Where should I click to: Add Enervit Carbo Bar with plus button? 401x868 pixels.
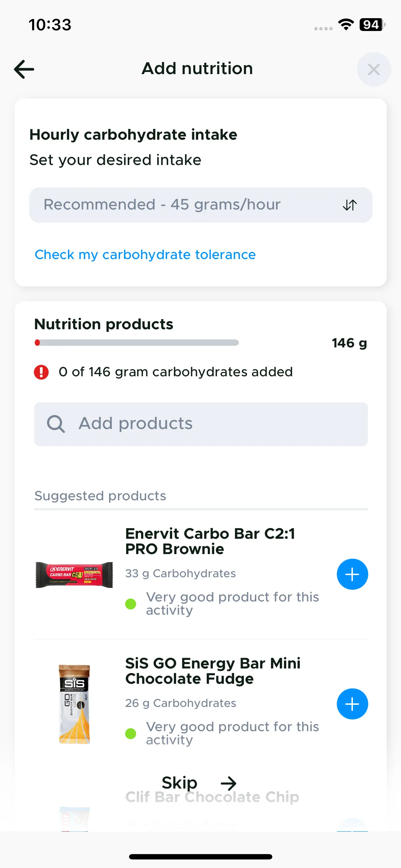[x=352, y=574]
